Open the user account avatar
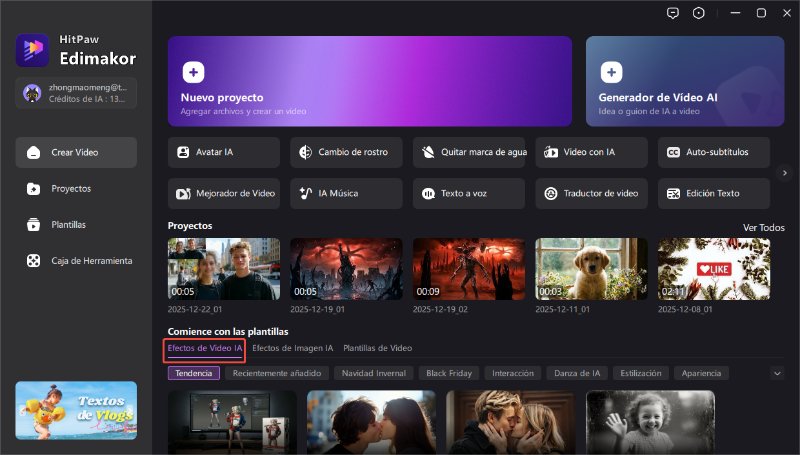This screenshot has height=455, width=800. (32, 93)
